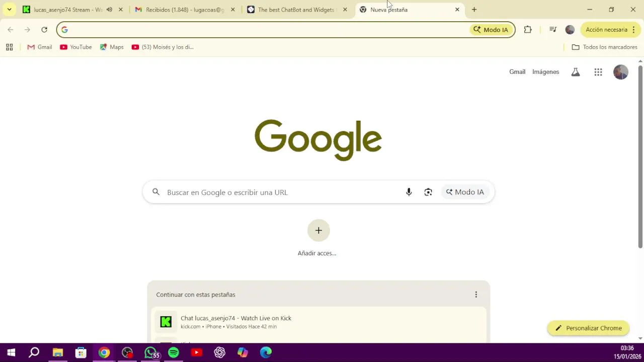Close The best ChatBot and Widgets tab
The height and width of the screenshot is (362, 644).
pos(345,10)
